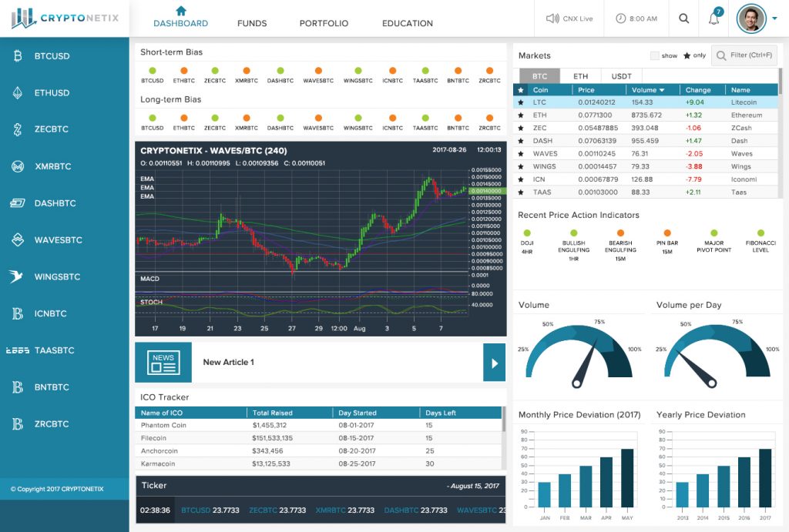The width and height of the screenshot is (789, 532).
Task: Click the XMRBTC Monero icon in the sidebar
Action: point(17,166)
